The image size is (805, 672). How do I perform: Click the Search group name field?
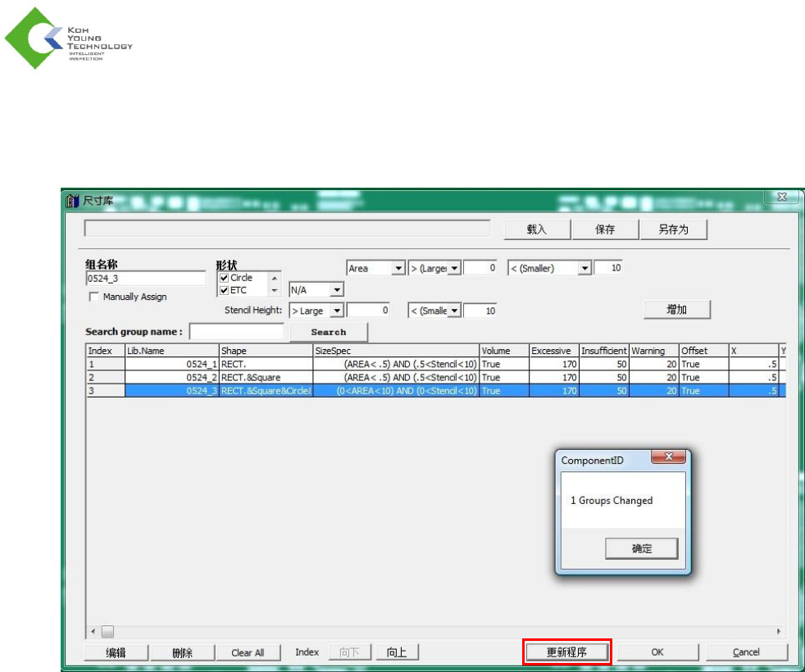pos(237,332)
